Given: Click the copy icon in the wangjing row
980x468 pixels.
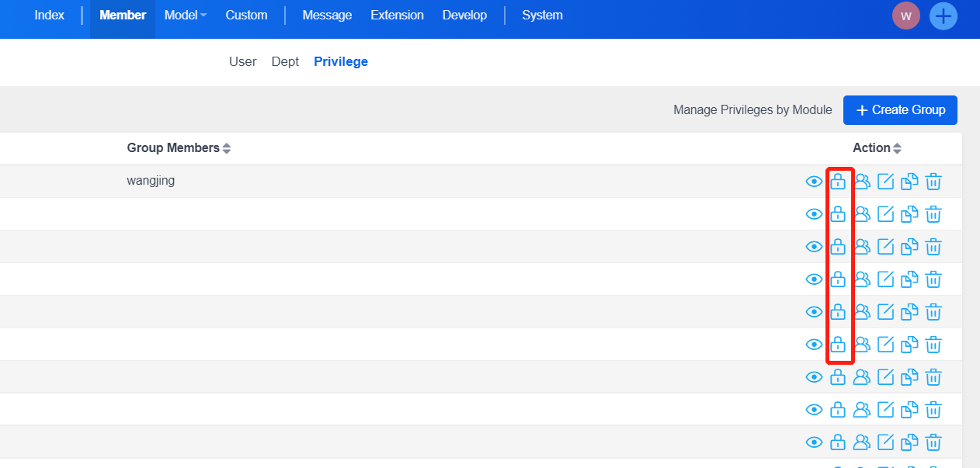Looking at the screenshot, I should pyautogui.click(x=909, y=182).
